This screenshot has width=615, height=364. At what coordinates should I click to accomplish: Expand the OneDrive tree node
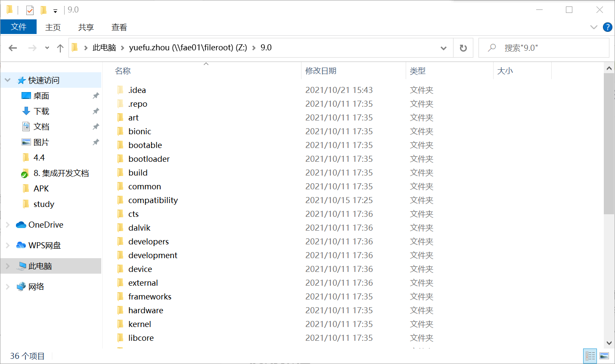pos(8,225)
